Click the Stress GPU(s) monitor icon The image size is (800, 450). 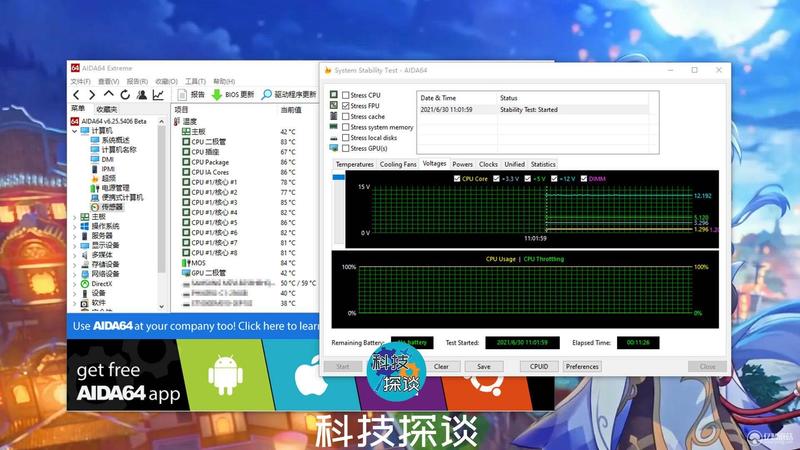334,148
